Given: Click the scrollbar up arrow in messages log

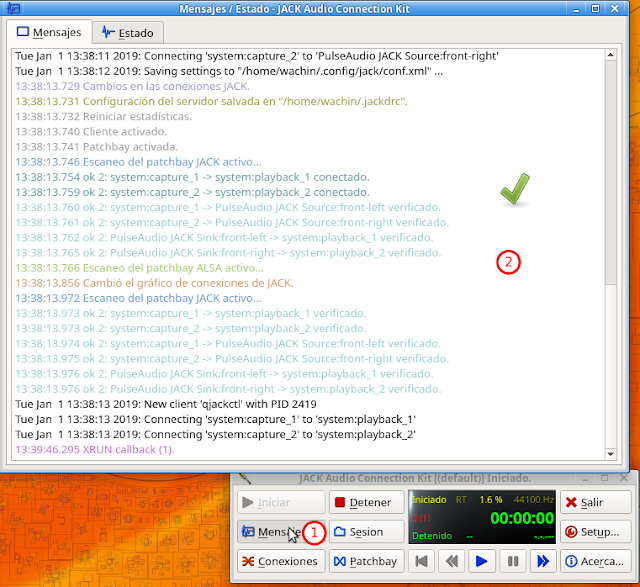Looking at the screenshot, I should point(611,55).
